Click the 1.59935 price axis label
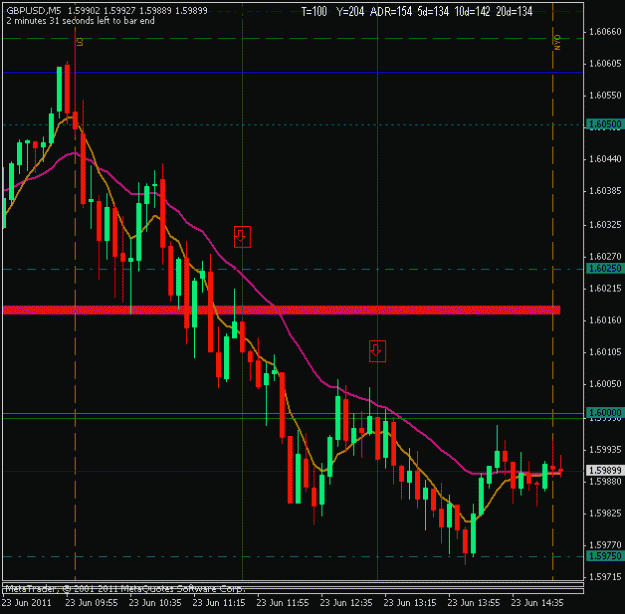The image size is (625, 614). tap(605, 450)
